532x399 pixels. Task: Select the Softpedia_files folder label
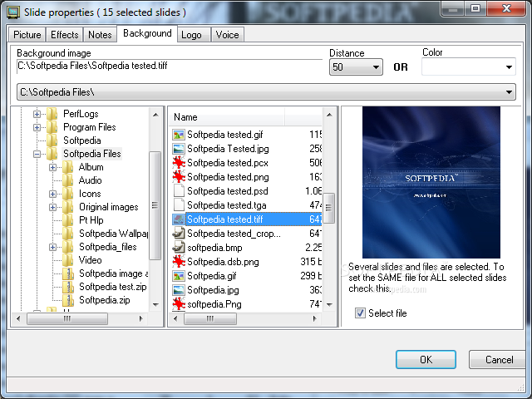coord(107,247)
